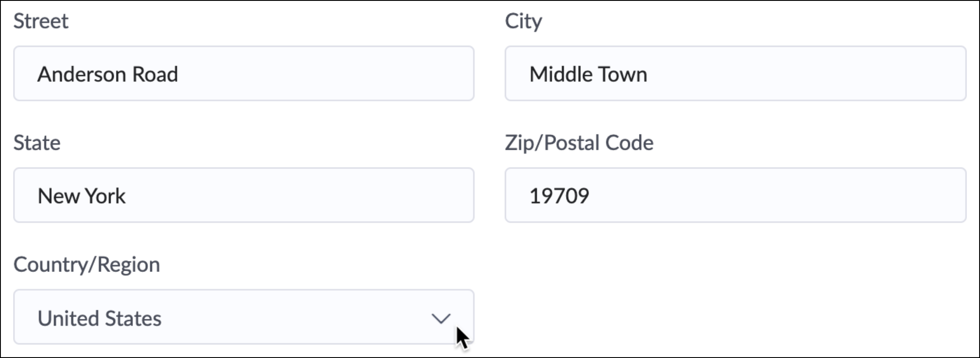Click the Country/Region dropdown chevron arrow
Viewport: 980px width, 358px height.
tap(441, 318)
